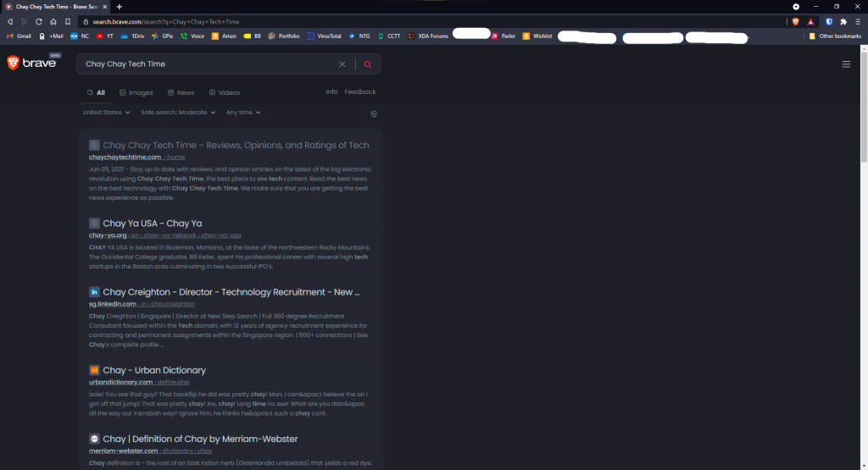Open the VirusTotal bookmark
Image resolution: width=868 pixels, height=470 pixels.
325,36
